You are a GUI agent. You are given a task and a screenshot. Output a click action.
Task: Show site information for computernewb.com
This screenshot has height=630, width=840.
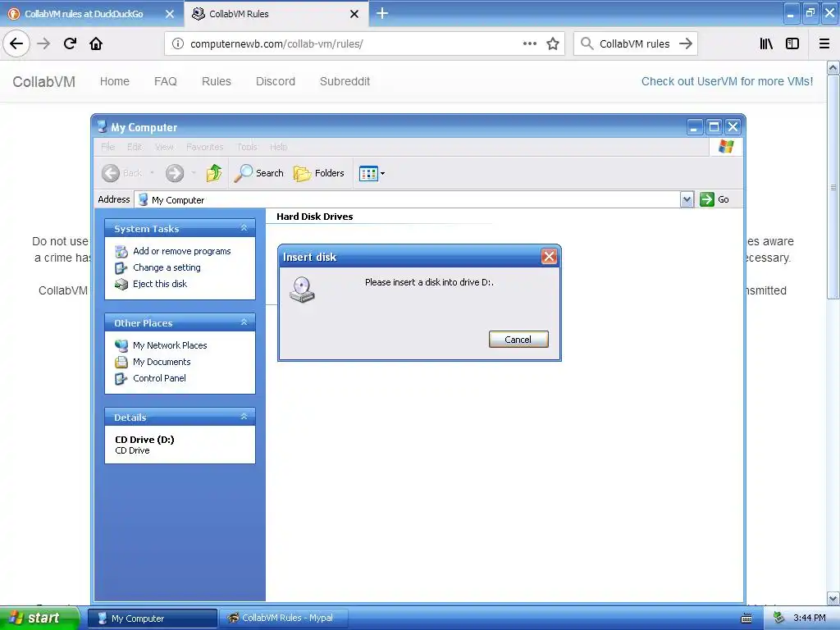click(177, 44)
